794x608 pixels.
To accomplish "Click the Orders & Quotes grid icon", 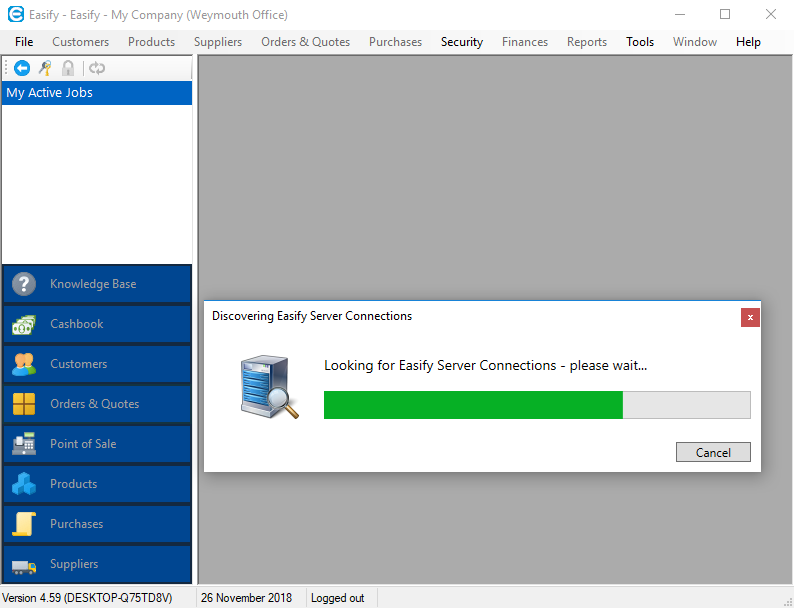I will tap(24, 404).
